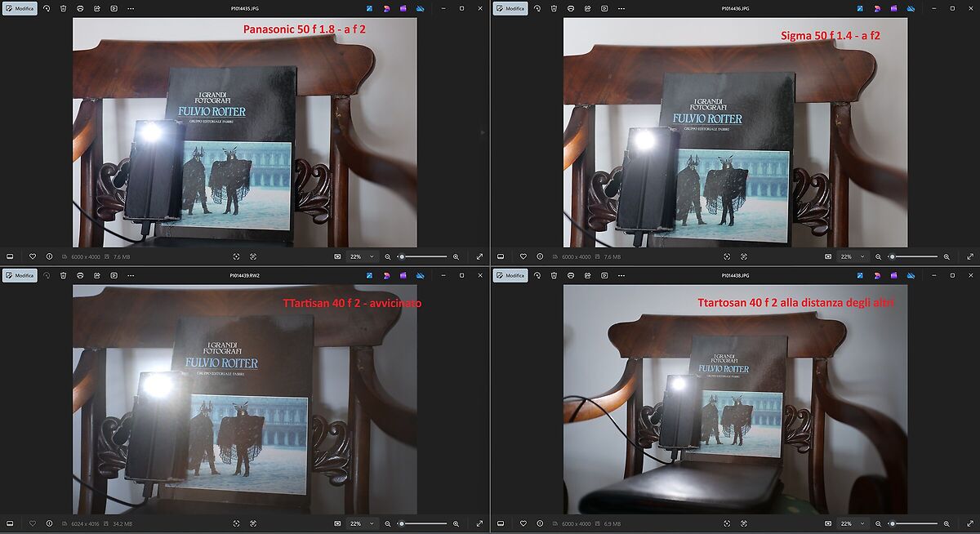Zoom in on the P1014435.JPG photo
Viewport: 980px width, 534px height.
click(x=457, y=256)
